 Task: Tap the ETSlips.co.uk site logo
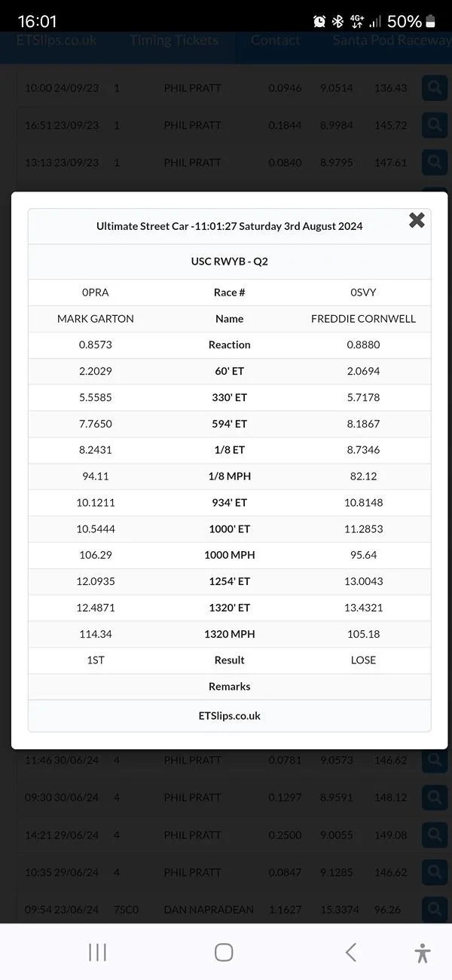click(57, 41)
